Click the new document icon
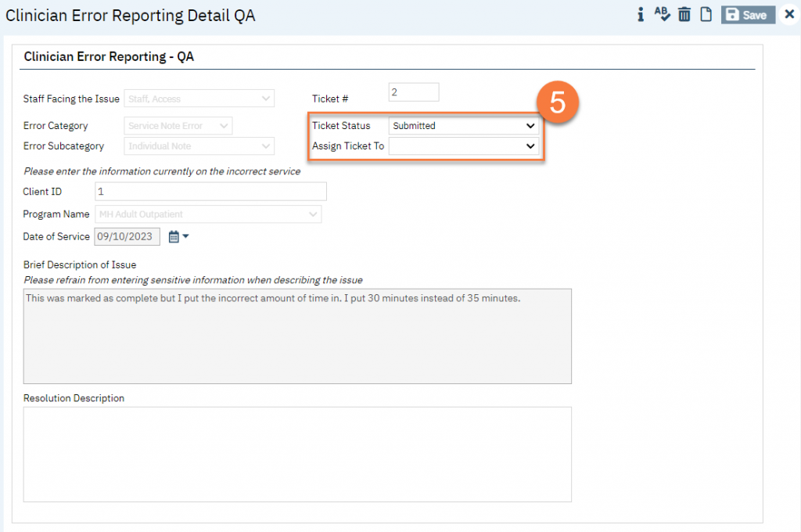 [x=706, y=15]
